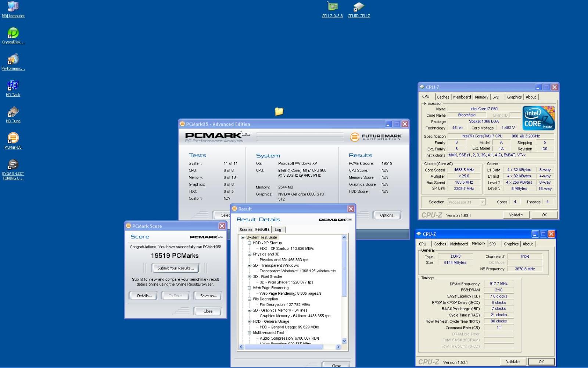Switch to Caches tab in upper CPU-Z
The height and width of the screenshot is (368, 588).
[443, 97]
